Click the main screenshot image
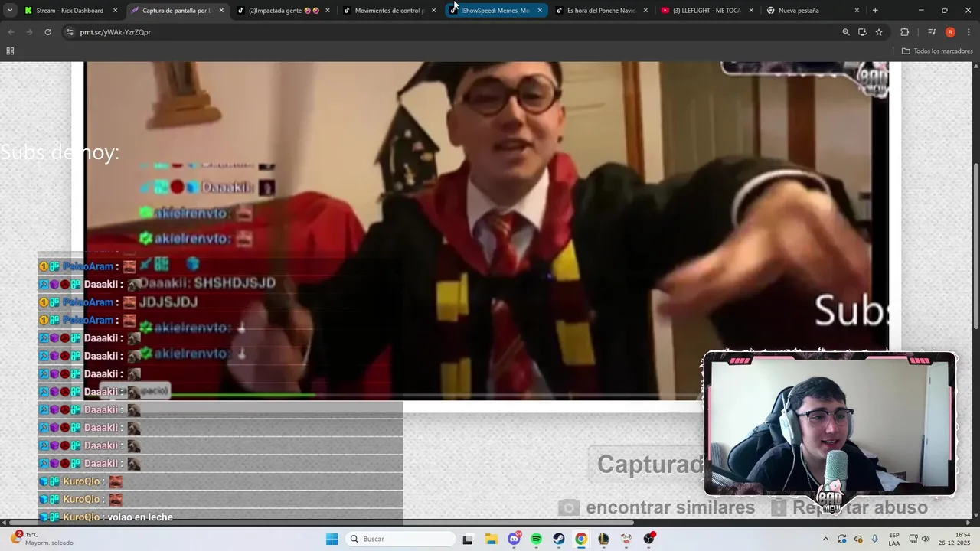Image resolution: width=980 pixels, height=551 pixels. pos(487,230)
